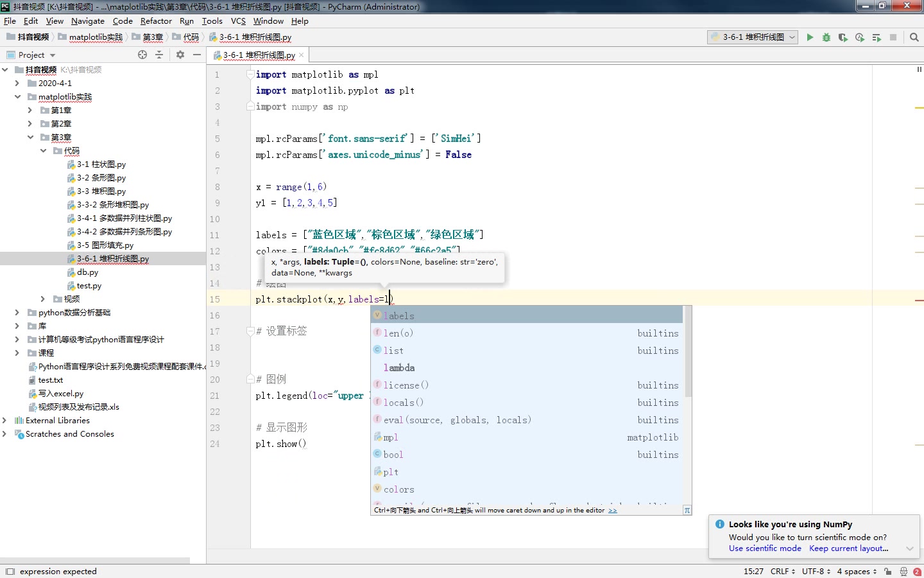
Task: Select labels completion suggestion
Action: pos(527,315)
